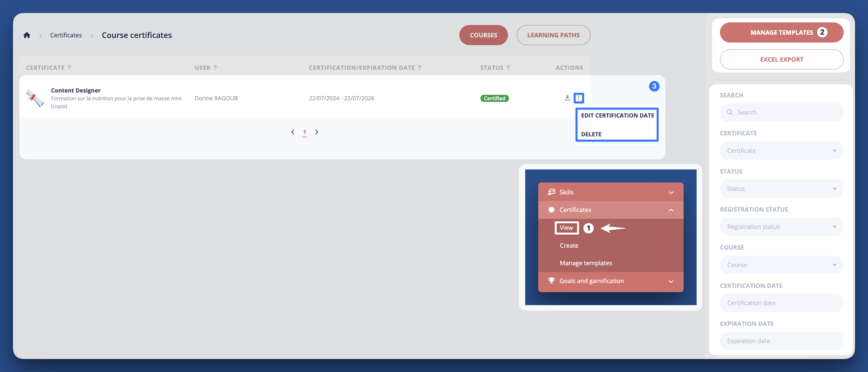The height and width of the screenshot is (372, 868).
Task: Click the Certified status badge
Action: (x=494, y=98)
